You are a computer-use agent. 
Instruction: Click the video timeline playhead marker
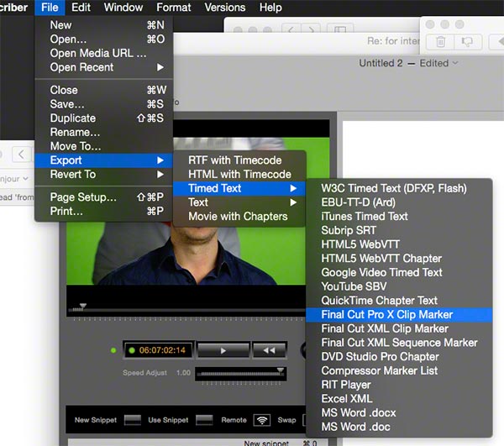point(83,306)
